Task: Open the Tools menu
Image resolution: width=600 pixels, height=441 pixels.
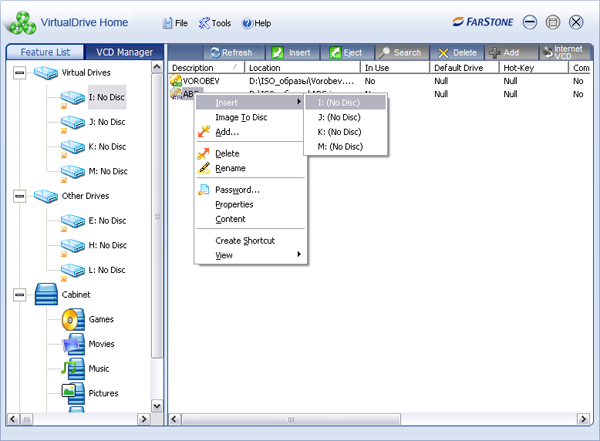Action: [215, 23]
